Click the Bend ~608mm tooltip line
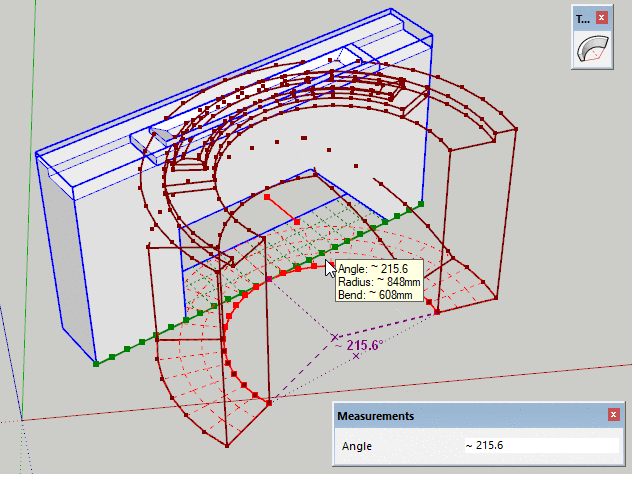 (375, 295)
